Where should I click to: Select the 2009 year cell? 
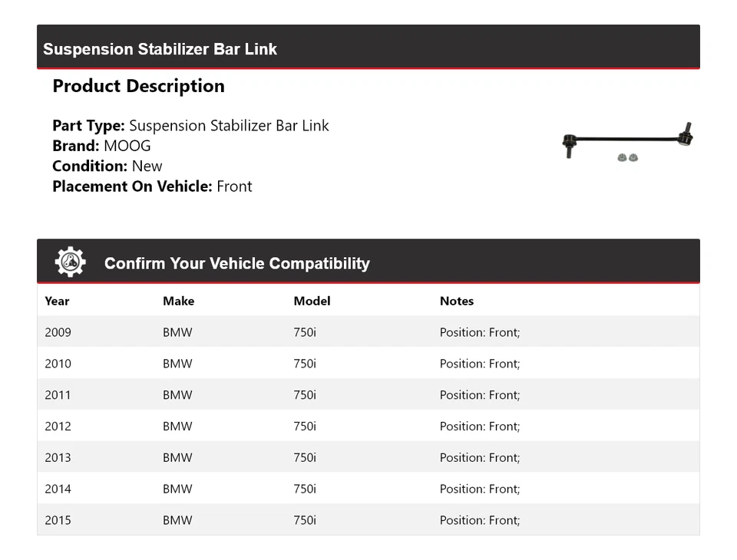click(58, 332)
